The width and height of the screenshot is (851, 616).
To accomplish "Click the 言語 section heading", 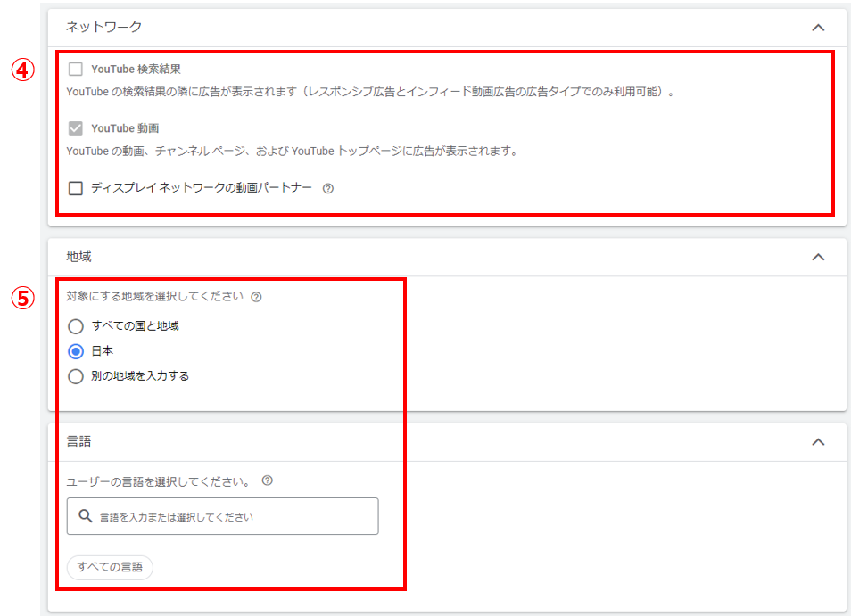I will pos(79,441).
